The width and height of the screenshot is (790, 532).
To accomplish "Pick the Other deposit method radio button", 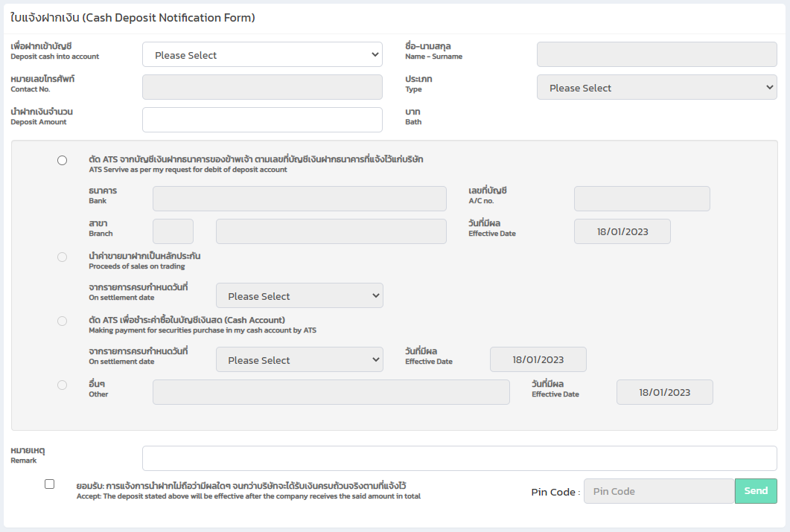I will tap(62, 385).
